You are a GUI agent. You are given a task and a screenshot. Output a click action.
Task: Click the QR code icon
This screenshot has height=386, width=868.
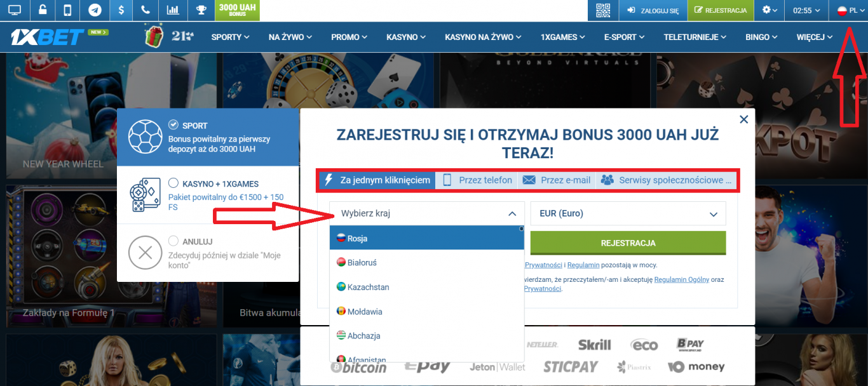602,10
